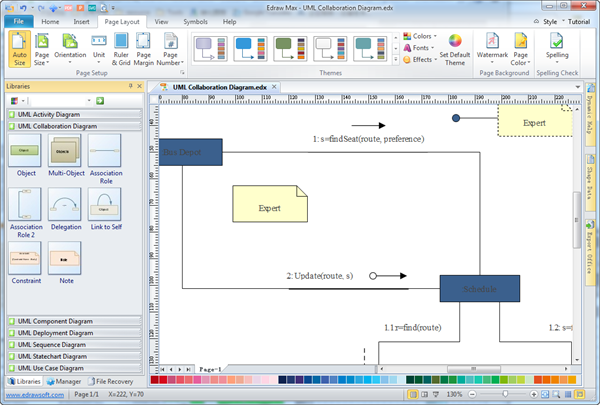This screenshot has width=600, height=405.
Task: Click the Set Default Theme icon
Action: click(x=455, y=48)
